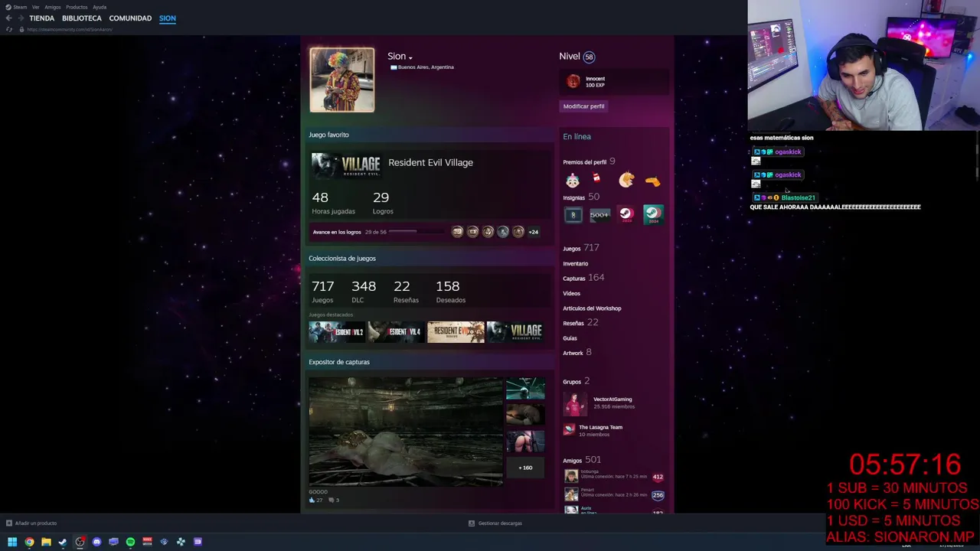Open the Amigos menu in the menu bar

[x=53, y=7]
